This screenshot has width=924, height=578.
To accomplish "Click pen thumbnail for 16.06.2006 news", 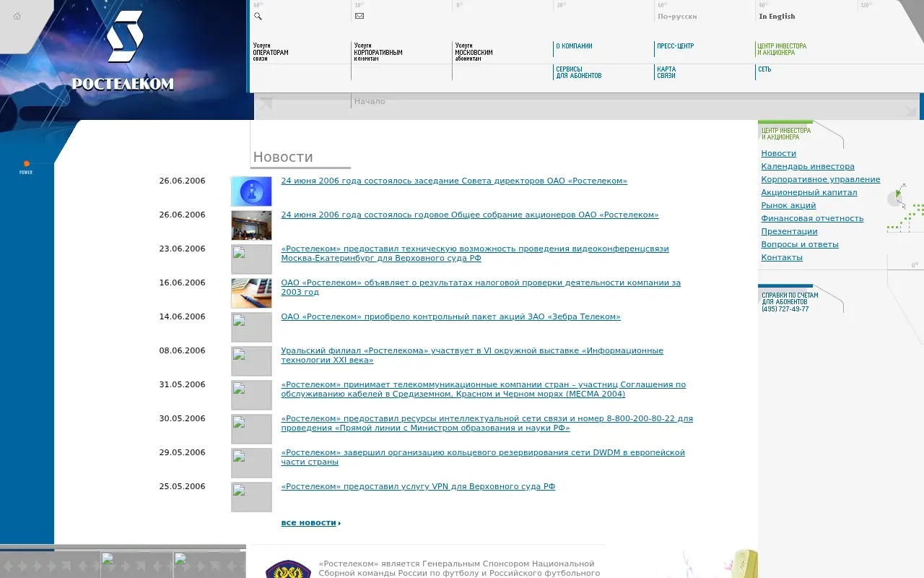I will 251,293.
